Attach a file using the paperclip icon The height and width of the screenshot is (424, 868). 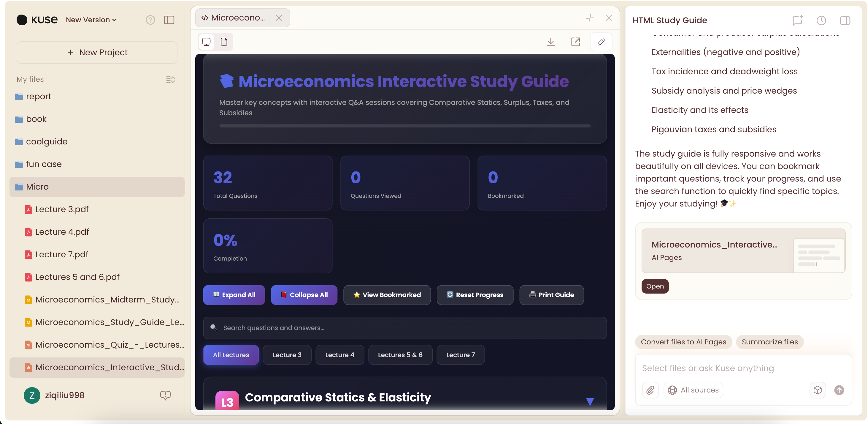click(650, 390)
